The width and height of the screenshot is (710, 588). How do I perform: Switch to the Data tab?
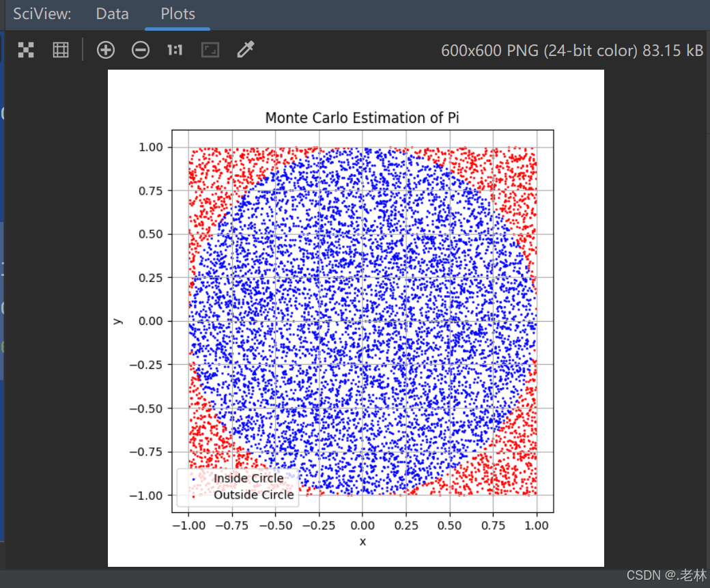[112, 14]
